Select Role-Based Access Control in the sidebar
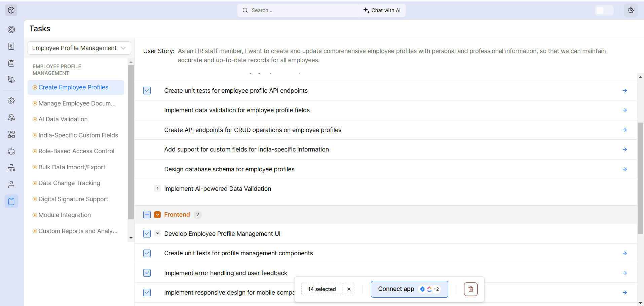The width and height of the screenshot is (644, 306). click(x=76, y=151)
